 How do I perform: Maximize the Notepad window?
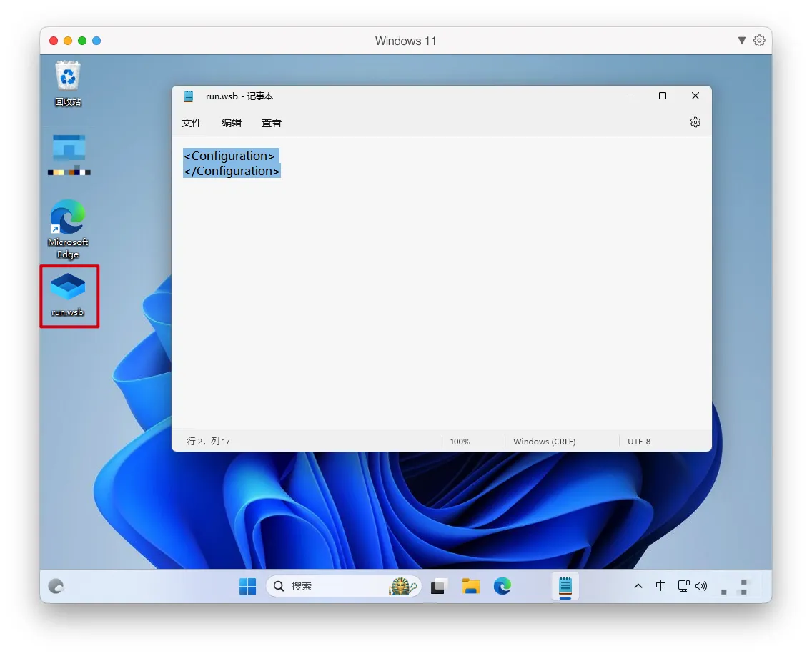(663, 96)
